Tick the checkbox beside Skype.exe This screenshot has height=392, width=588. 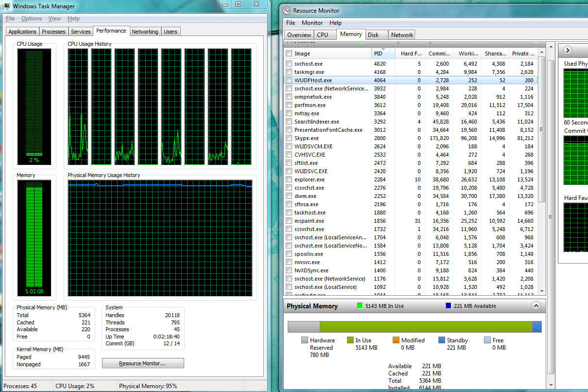click(289, 138)
